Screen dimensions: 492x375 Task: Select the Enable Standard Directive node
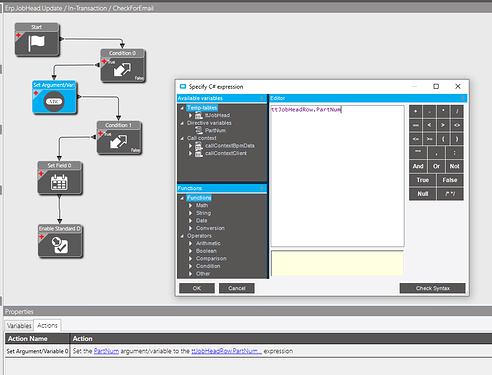(x=60, y=241)
